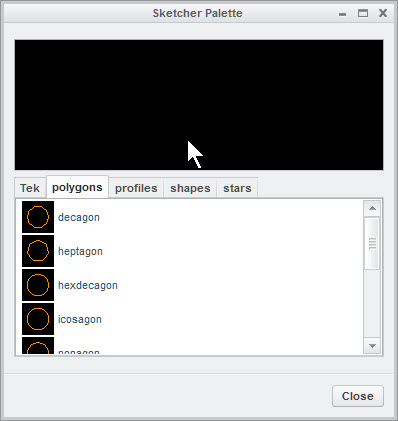398x421 pixels.
Task: Click the black preview area
Action: click(x=199, y=105)
